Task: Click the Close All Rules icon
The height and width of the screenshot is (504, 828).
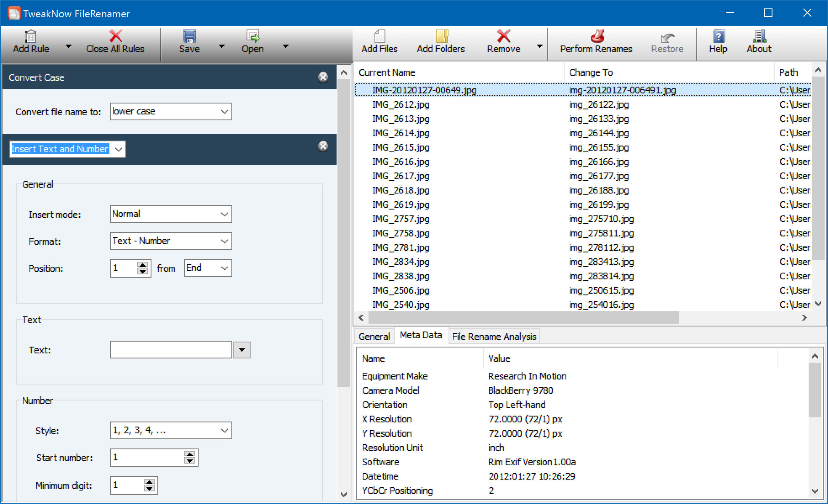Action: [115, 36]
